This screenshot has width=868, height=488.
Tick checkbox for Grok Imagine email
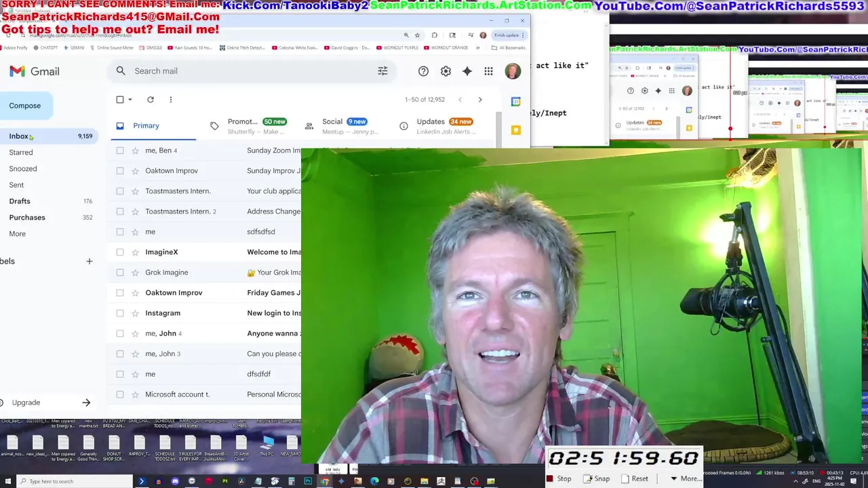[120, 272]
